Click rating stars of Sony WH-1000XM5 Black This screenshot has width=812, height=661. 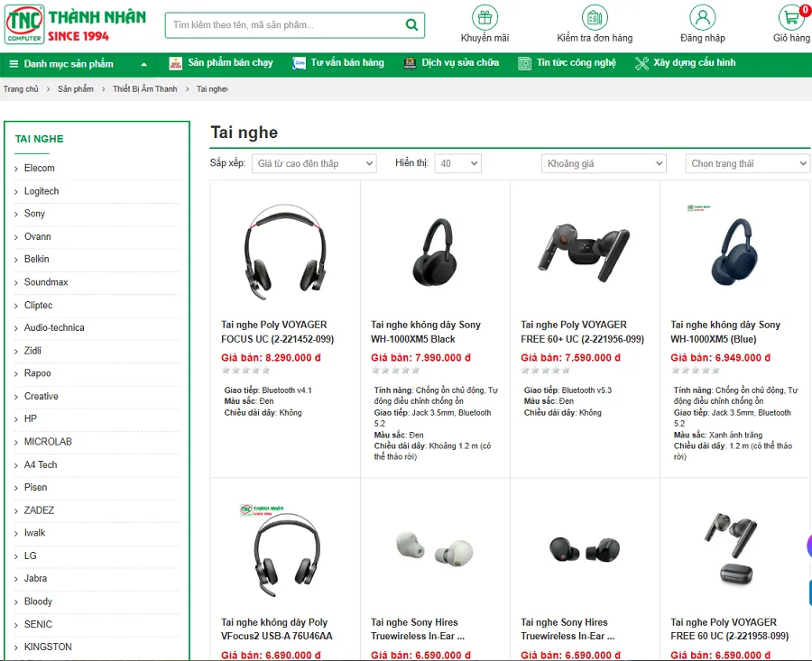[x=396, y=370]
